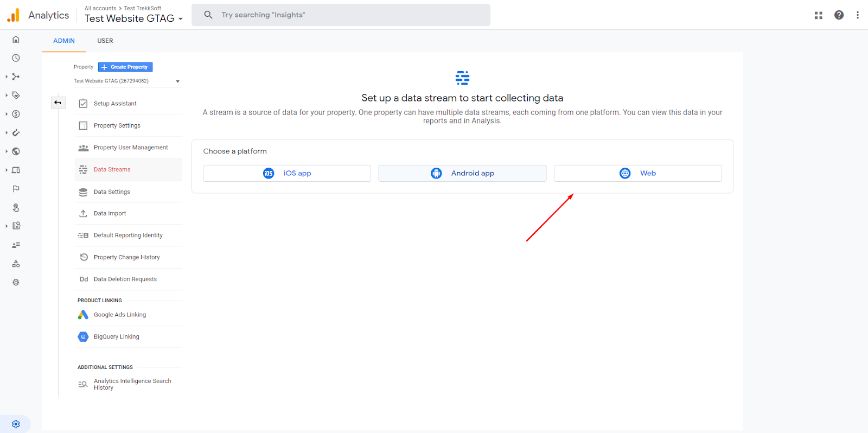Image resolution: width=868 pixels, height=433 pixels.
Task: Open Property Change History link
Action: pos(127,257)
